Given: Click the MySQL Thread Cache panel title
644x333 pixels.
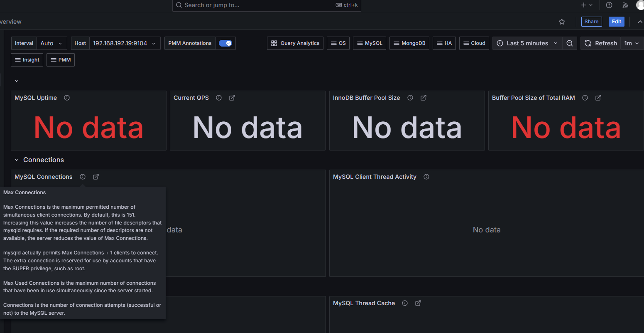Looking at the screenshot, I should pyautogui.click(x=364, y=303).
